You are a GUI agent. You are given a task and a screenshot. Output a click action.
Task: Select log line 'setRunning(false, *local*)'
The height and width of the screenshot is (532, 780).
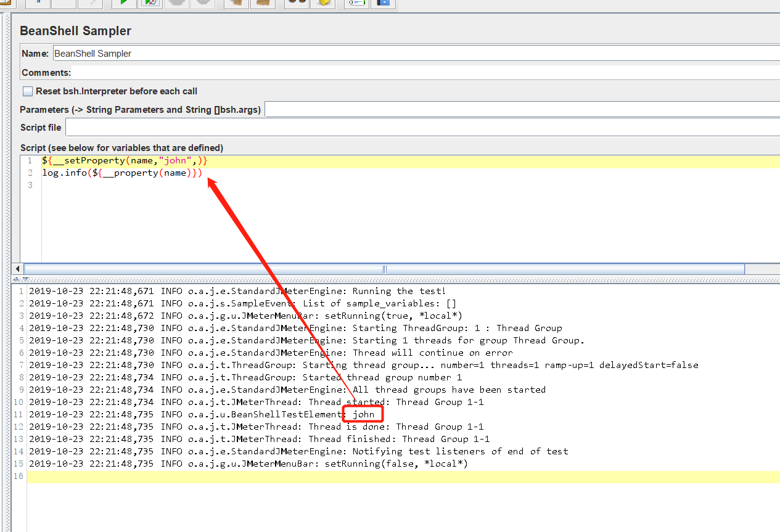coord(248,464)
